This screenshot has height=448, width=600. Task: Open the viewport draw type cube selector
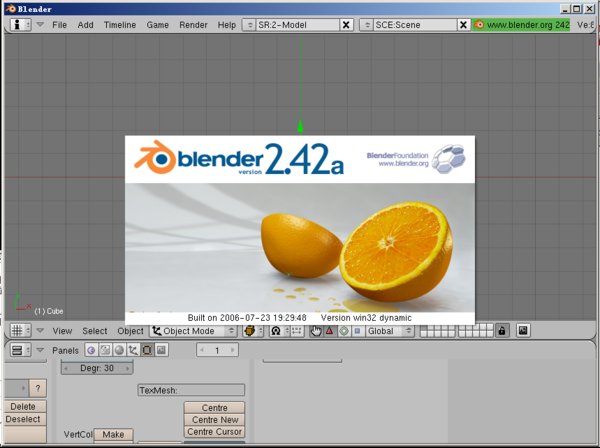click(253, 331)
